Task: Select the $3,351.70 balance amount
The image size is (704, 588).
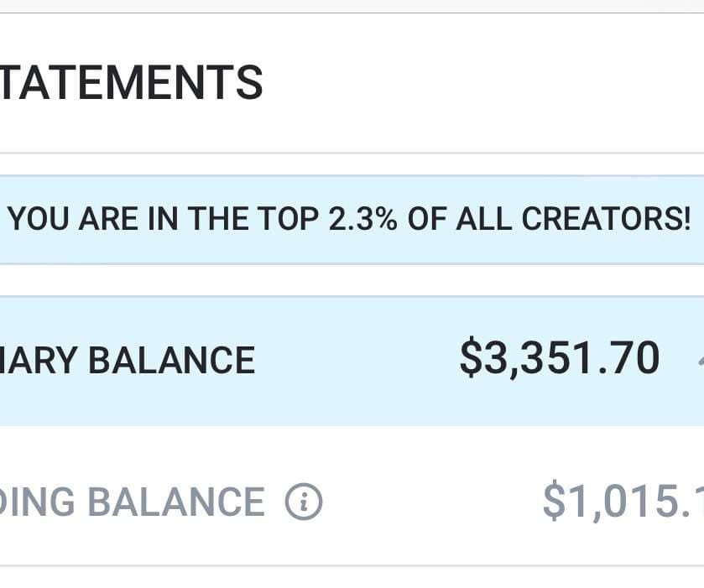Action: click(560, 357)
